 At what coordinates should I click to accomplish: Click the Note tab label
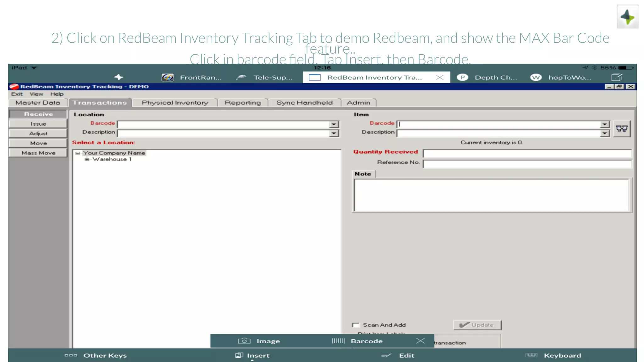click(x=363, y=174)
